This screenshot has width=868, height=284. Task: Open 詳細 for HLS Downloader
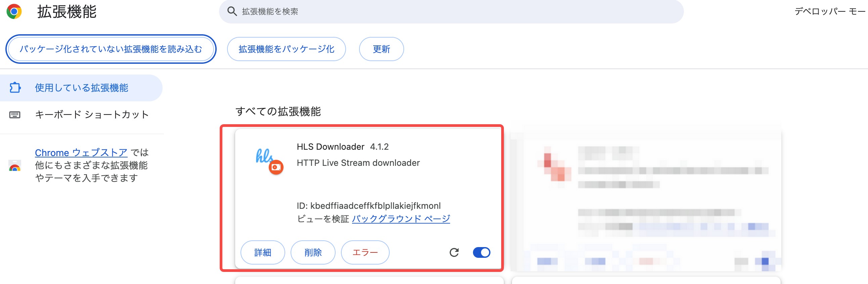263,252
